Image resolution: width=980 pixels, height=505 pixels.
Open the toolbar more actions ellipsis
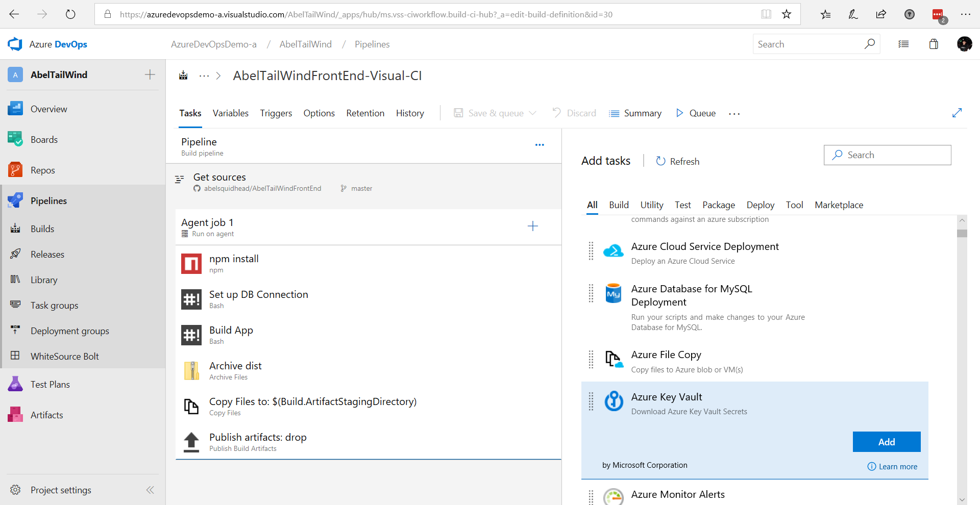coord(734,114)
